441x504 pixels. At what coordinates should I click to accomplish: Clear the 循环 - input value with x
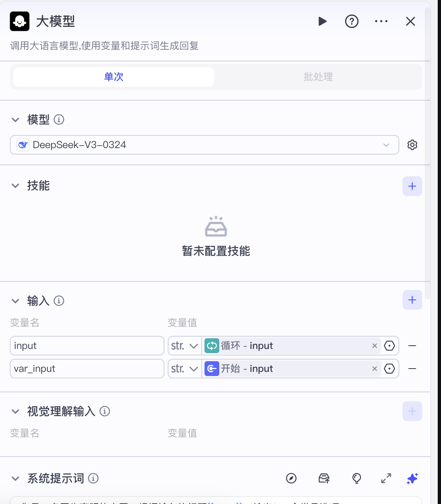374,346
